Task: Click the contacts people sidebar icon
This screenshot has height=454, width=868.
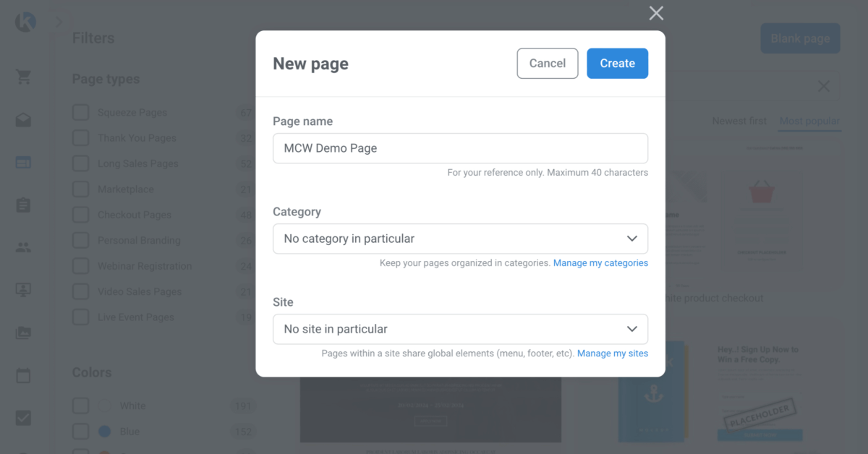Action: click(x=23, y=248)
